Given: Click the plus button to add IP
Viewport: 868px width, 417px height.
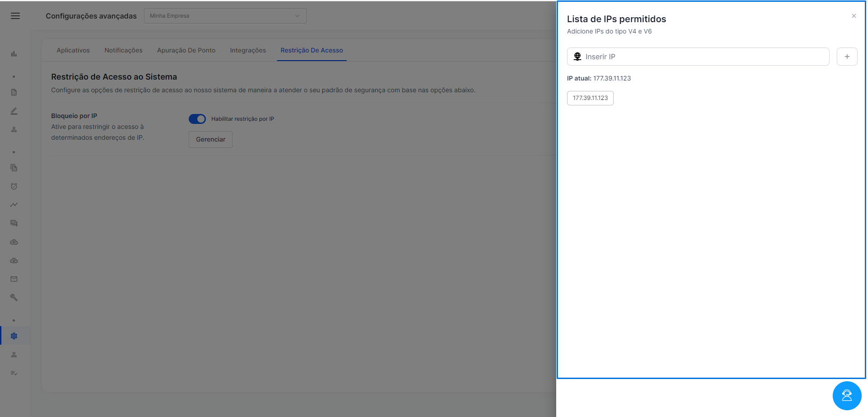Looking at the screenshot, I should click(847, 57).
